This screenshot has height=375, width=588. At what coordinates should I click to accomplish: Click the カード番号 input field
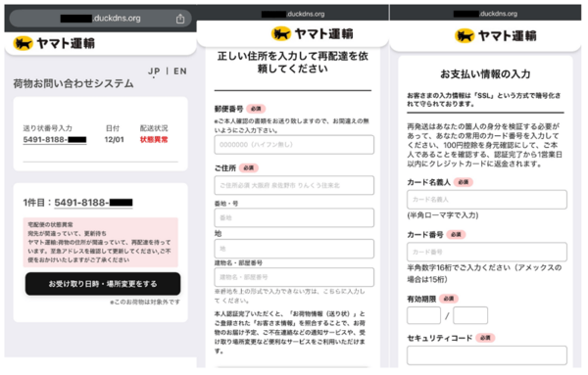pos(487,252)
